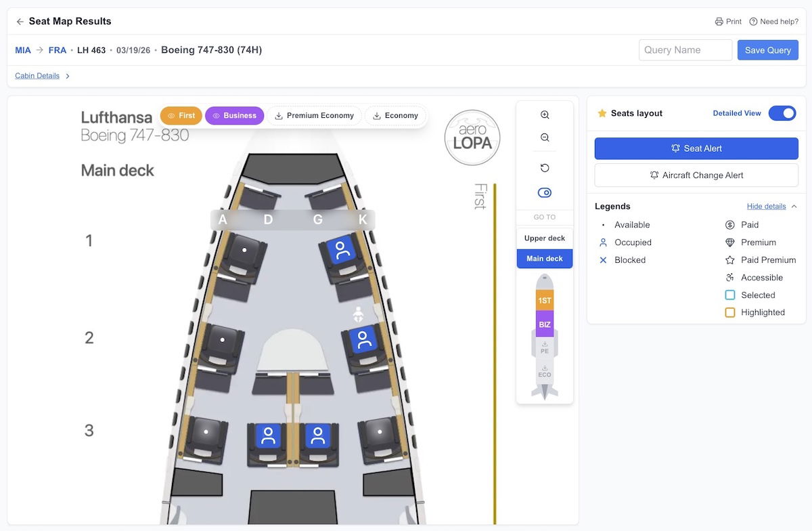The height and width of the screenshot is (531, 812).
Task: Click occupied seat 3D in row 3
Action: (x=269, y=436)
